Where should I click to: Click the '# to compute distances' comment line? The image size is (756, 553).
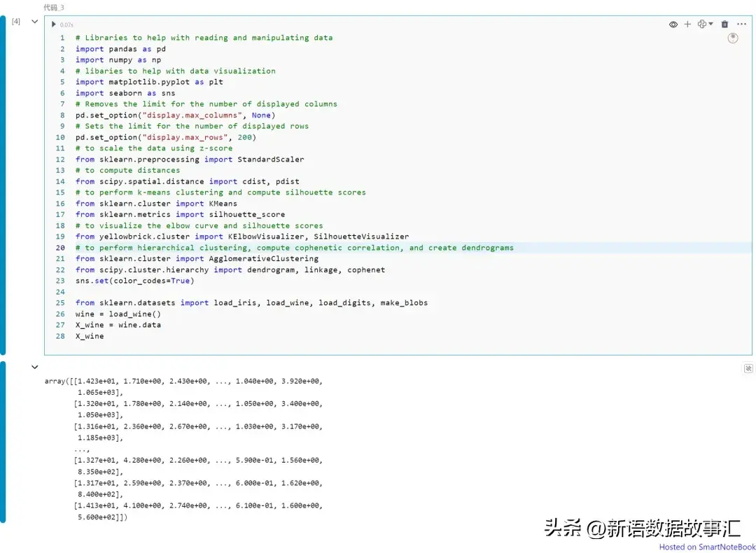[128, 170]
